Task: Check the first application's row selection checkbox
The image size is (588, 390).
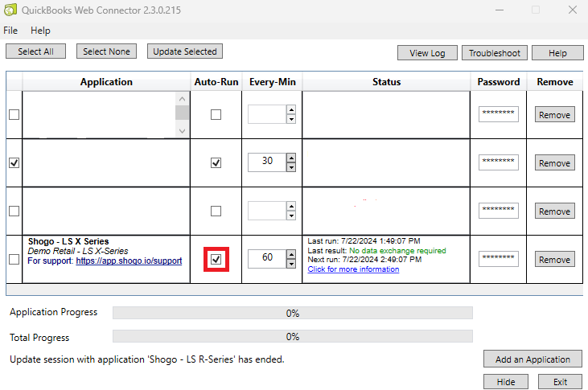Action: click(x=14, y=114)
